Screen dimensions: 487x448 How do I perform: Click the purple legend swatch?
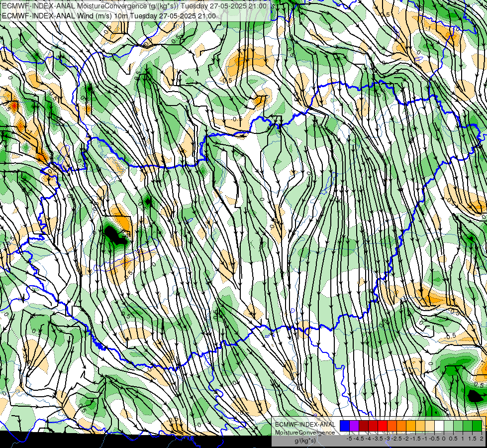click(x=354, y=426)
